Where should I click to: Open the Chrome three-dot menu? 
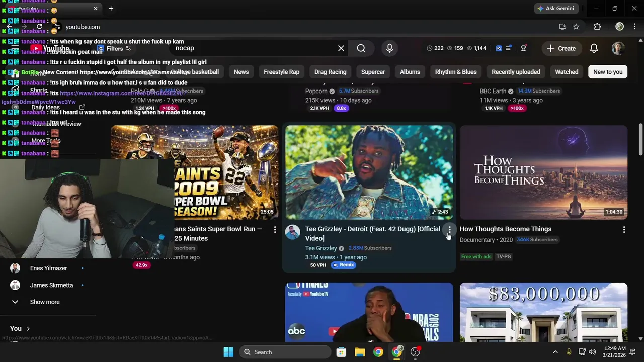(635, 27)
